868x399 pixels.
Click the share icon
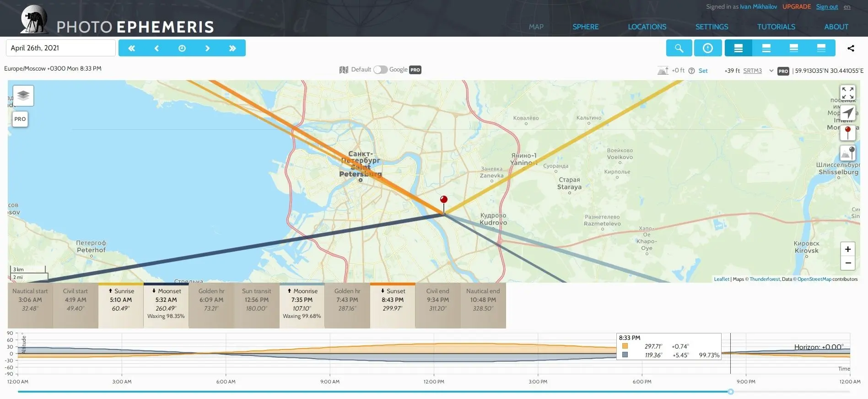pyautogui.click(x=851, y=48)
